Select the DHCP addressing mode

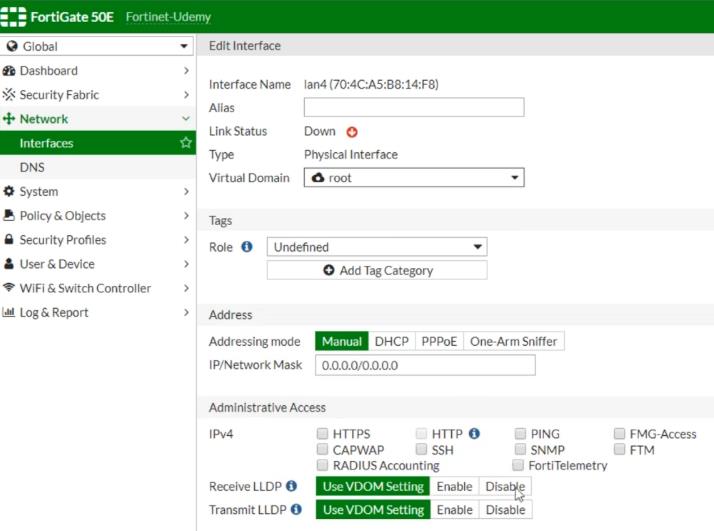pyautogui.click(x=392, y=341)
